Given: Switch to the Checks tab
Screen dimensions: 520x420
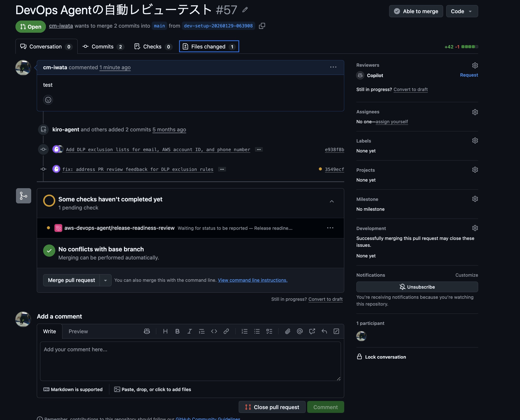Looking at the screenshot, I should [x=153, y=47].
